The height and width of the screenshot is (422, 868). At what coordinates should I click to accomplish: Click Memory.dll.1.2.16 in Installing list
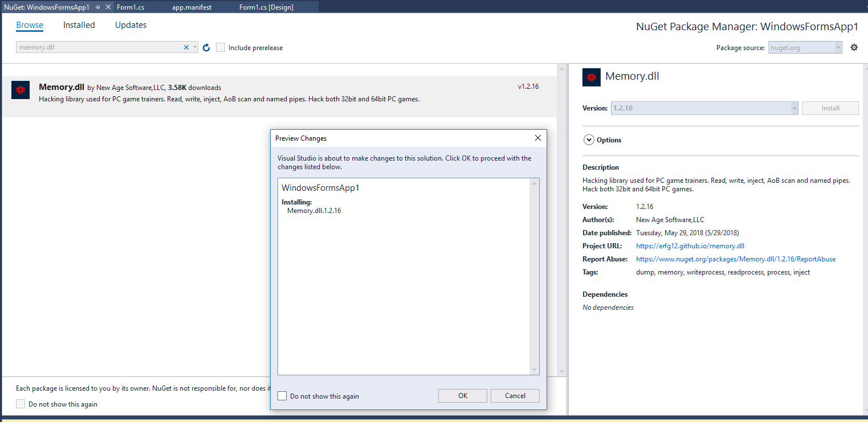314,211
